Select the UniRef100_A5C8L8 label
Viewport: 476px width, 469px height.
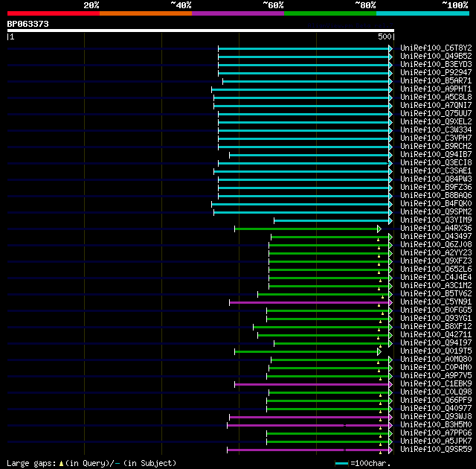436,98
